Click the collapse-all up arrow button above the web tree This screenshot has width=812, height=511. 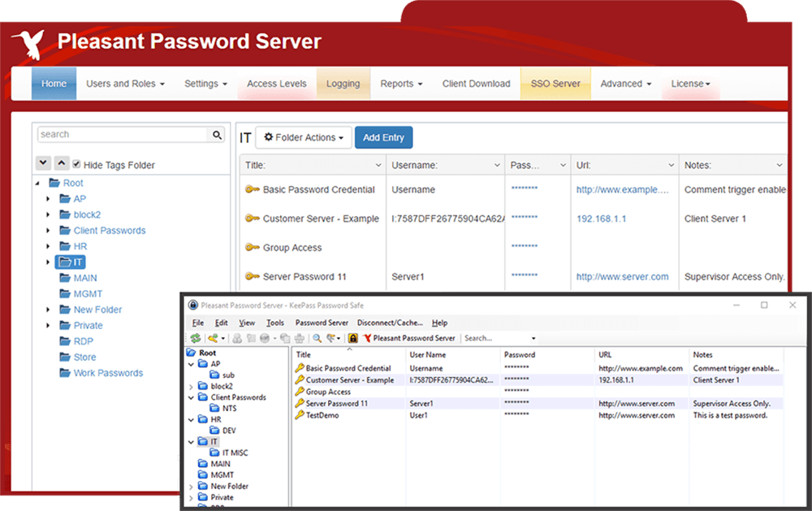61,163
